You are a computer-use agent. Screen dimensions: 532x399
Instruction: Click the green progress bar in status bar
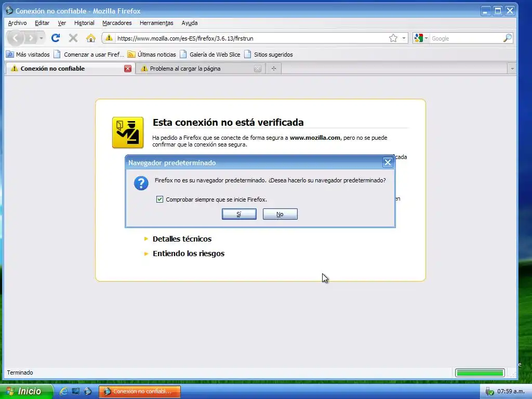[480, 373]
